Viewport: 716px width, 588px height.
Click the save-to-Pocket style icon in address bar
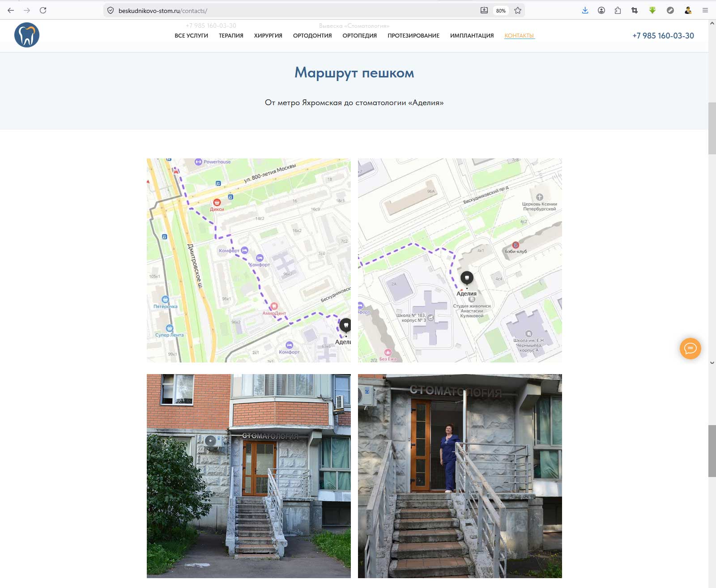click(x=484, y=10)
